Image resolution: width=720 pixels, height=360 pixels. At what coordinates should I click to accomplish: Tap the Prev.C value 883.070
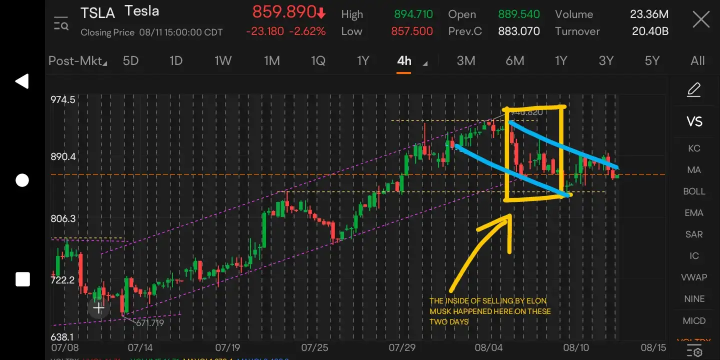[x=519, y=31]
